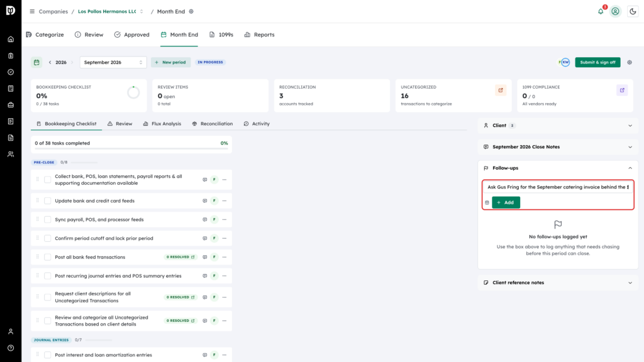
Task: Click assignee badge on Collect bank statements task
Action: click(214, 180)
